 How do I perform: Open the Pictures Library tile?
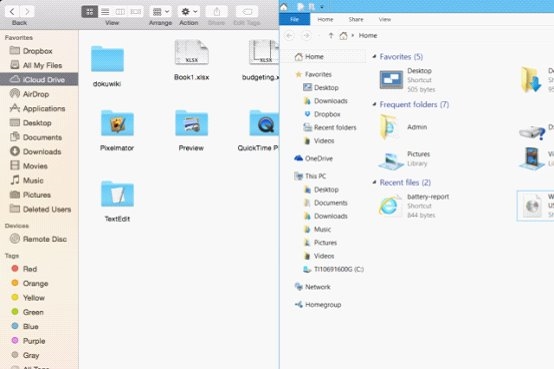(x=405, y=159)
